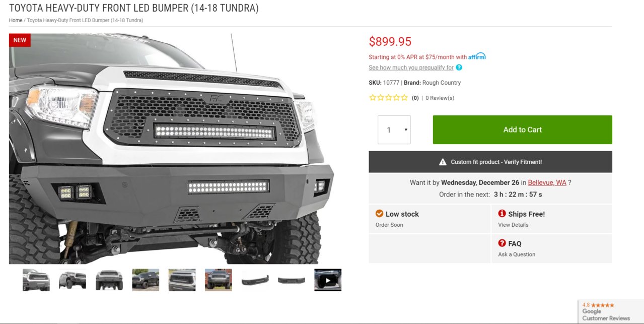Add the bumper to cart
Image resolution: width=644 pixels, height=324 pixels.
[522, 129]
